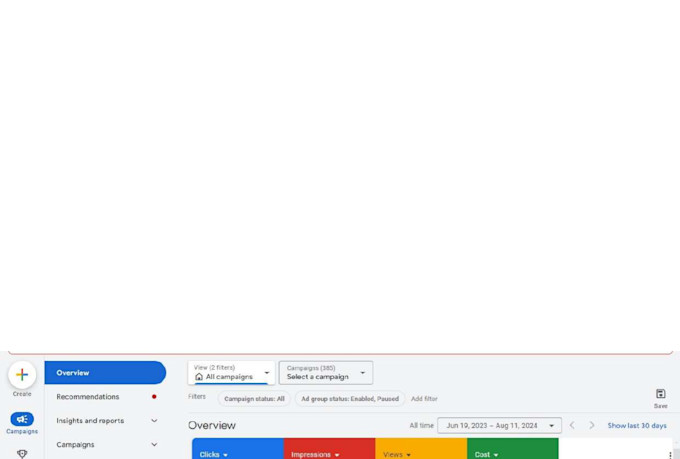This screenshot has height=459, width=680.
Task: Select Overview in navigation menu
Action: click(105, 373)
